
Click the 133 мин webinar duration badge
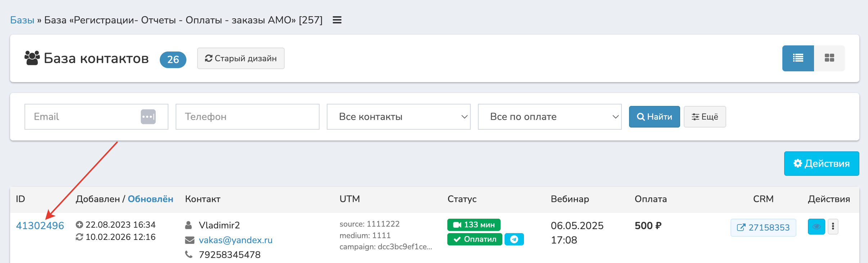474,225
